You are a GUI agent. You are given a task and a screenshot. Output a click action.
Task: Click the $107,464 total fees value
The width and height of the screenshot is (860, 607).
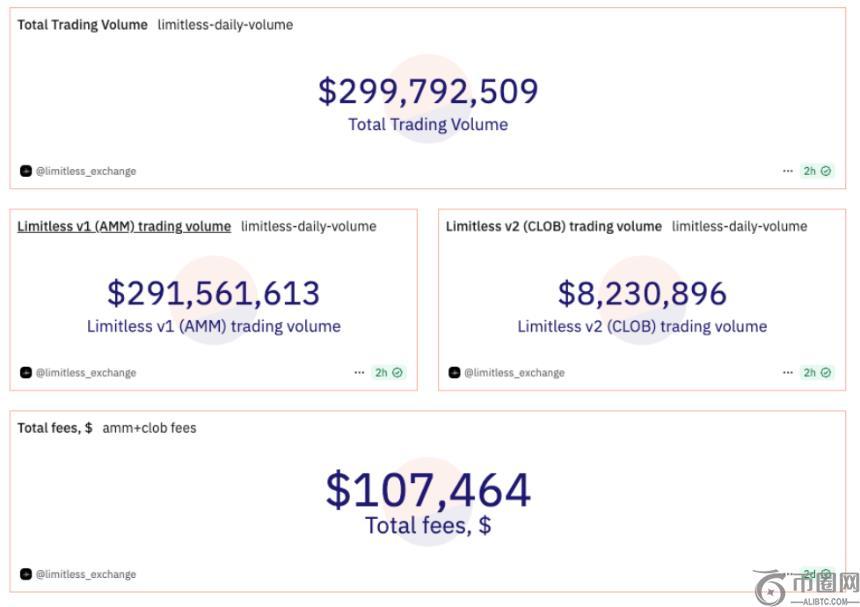tap(428, 490)
